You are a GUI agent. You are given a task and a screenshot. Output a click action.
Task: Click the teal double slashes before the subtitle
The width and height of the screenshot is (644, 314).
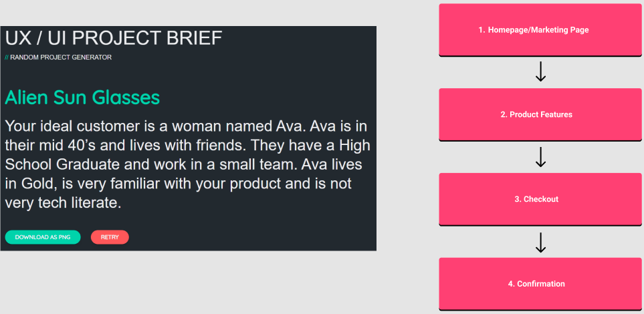pyautogui.click(x=7, y=57)
